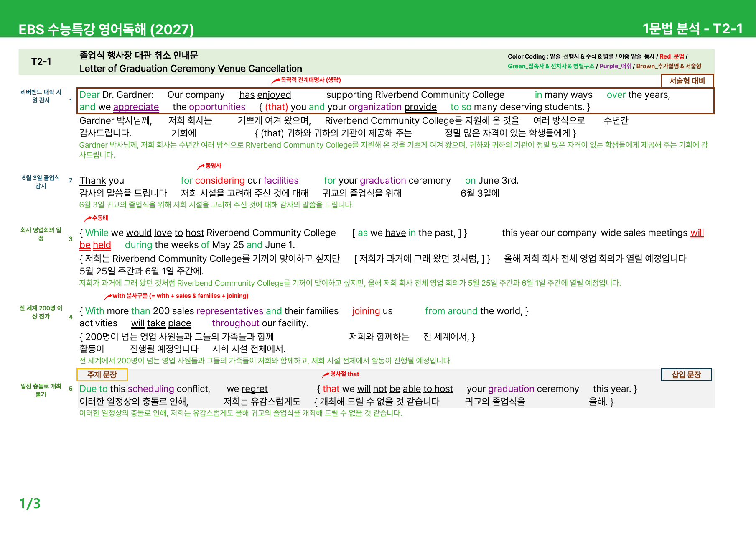Click 'Dear Dr. Gardner:' in sentence 1
This screenshot has width=756, height=535.
[x=117, y=95]
